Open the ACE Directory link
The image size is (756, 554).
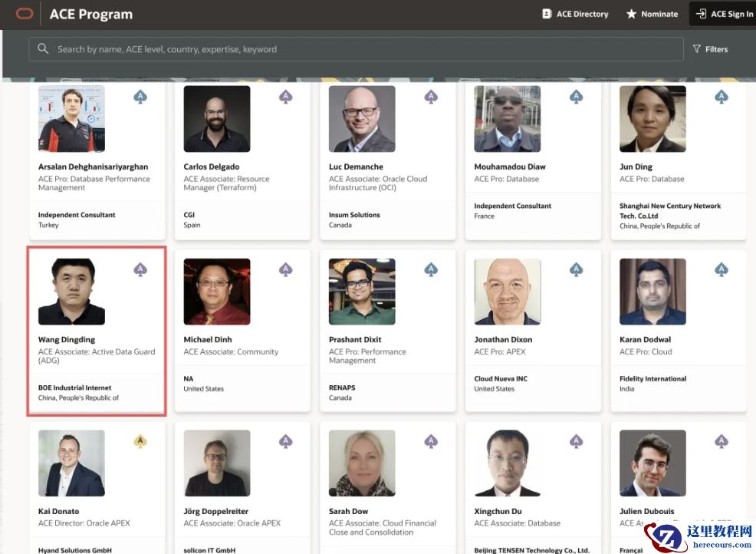tap(575, 14)
